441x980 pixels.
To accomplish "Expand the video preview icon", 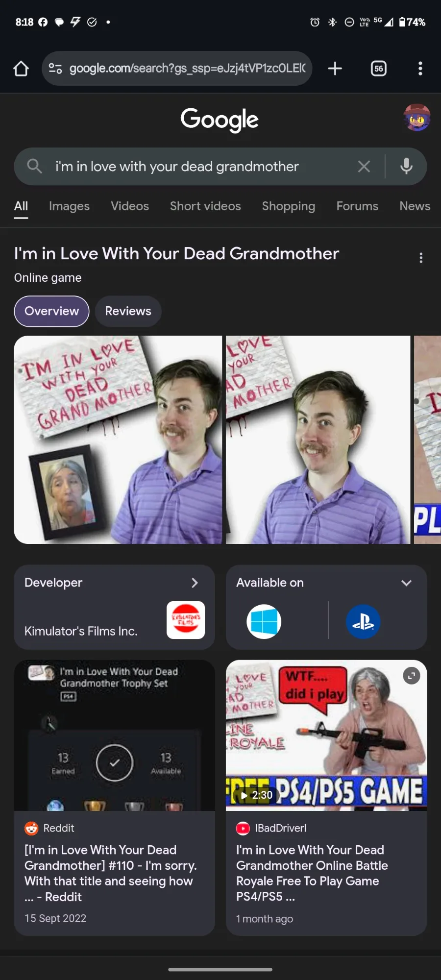I will click(412, 676).
